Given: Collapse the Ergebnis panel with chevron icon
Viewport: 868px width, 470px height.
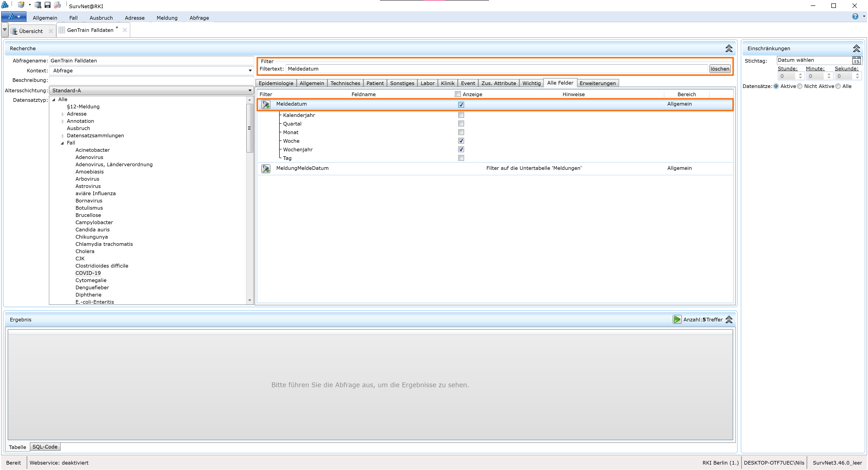Looking at the screenshot, I should click(x=729, y=319).
